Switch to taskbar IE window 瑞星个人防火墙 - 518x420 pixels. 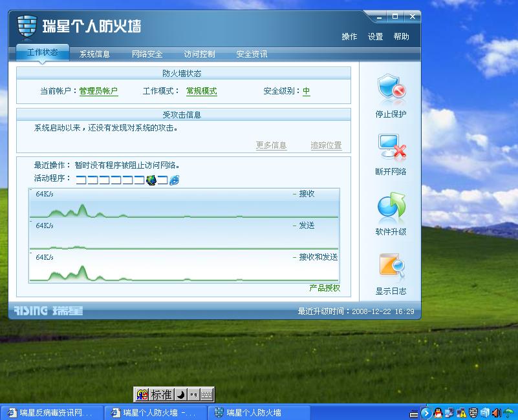coord(155,413)
